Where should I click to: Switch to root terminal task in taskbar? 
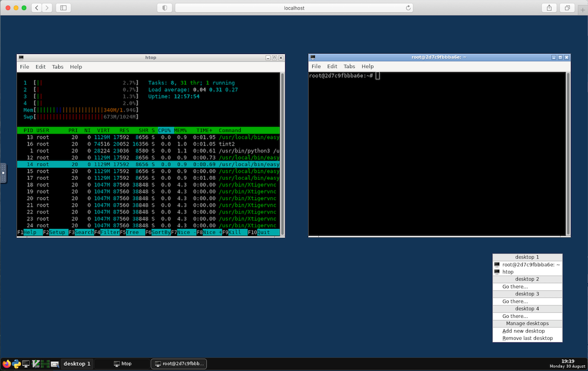click(x=179, y=363)
